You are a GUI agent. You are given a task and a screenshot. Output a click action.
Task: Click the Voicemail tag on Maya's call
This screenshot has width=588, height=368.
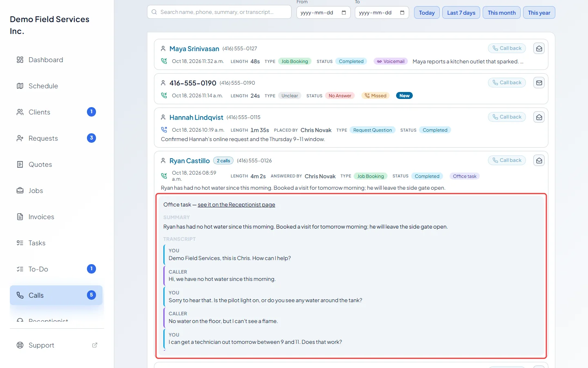point(391,61)
